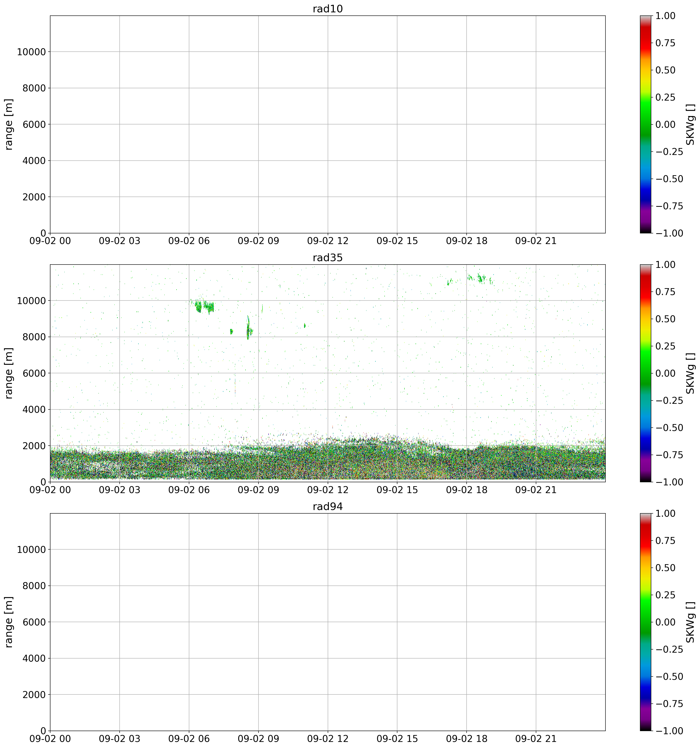The image size is (700, 748).
Task: Click the rad35 plot title
Action: click(328, 258)
